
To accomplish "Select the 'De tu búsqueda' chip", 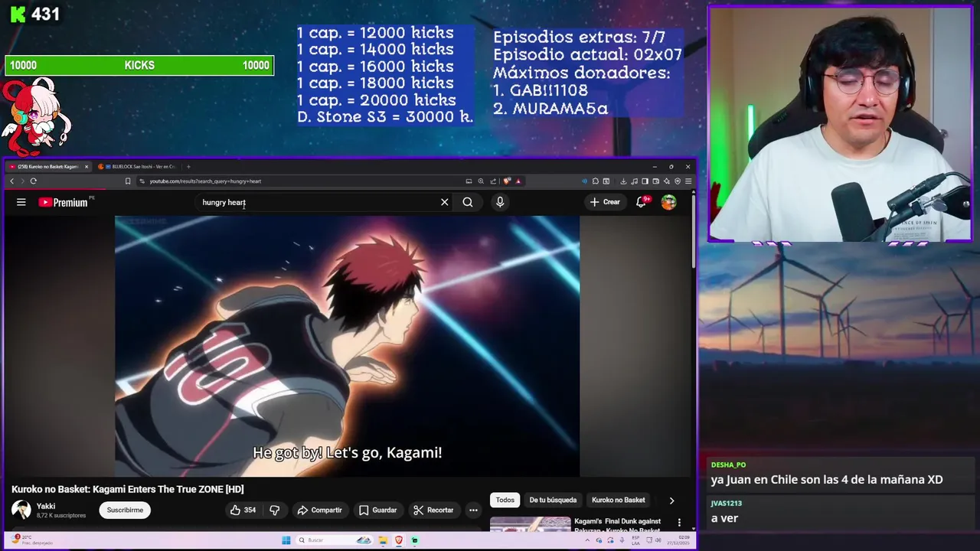I will coord(553,500).
